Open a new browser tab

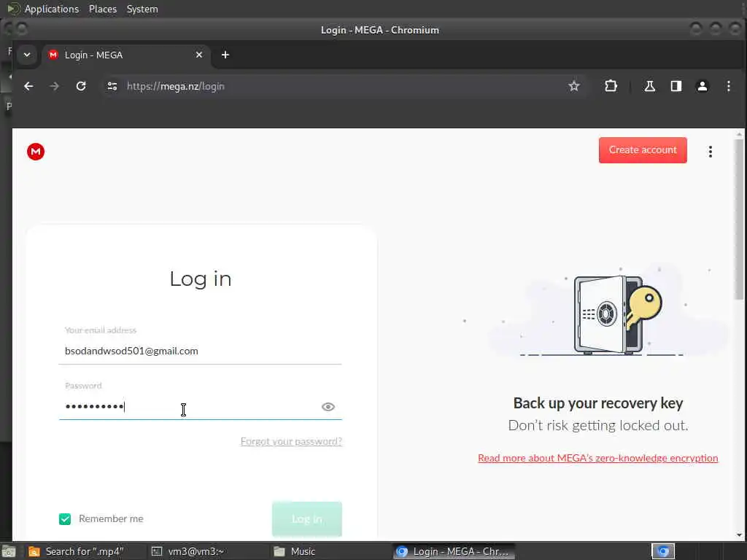(x=225, y=55)
